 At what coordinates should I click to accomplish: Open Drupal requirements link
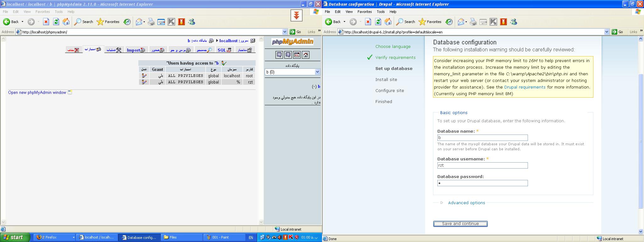tap(525, 87)
